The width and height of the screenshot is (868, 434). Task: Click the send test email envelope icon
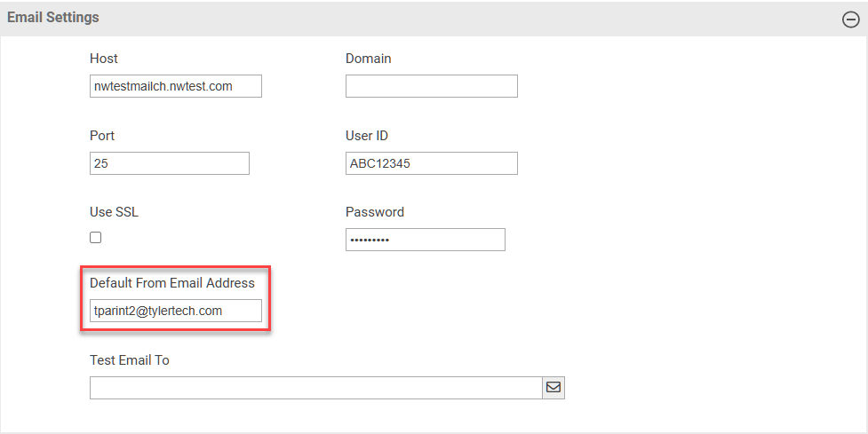click(x=553, y=388)
